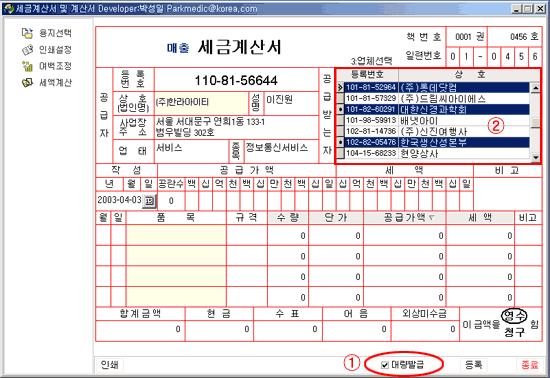The width and height of the screenshot is (550, 378).
Task: Click the 어음 bill value cell
Action: point(357,330)
